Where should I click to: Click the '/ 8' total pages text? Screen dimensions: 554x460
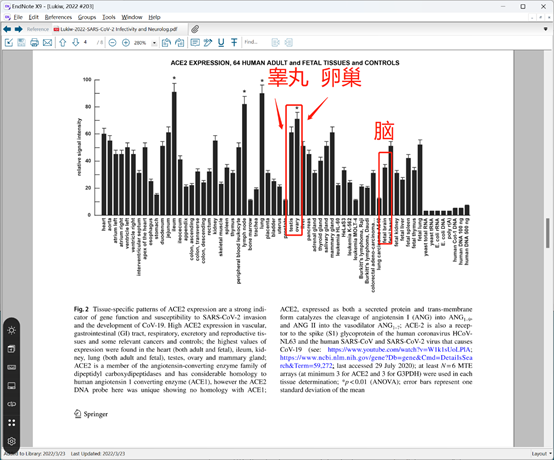click(100, 43)
